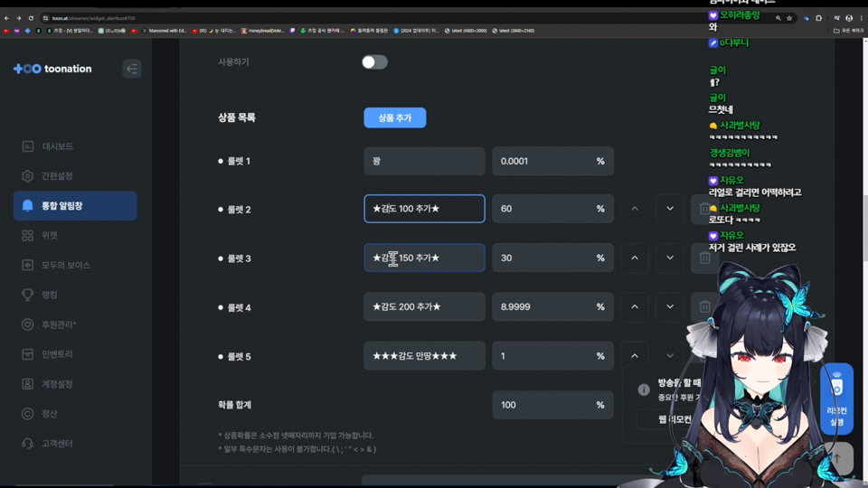
Task: Click the 룰렛 2 probability field 60
Action: [x=552, y=209]
